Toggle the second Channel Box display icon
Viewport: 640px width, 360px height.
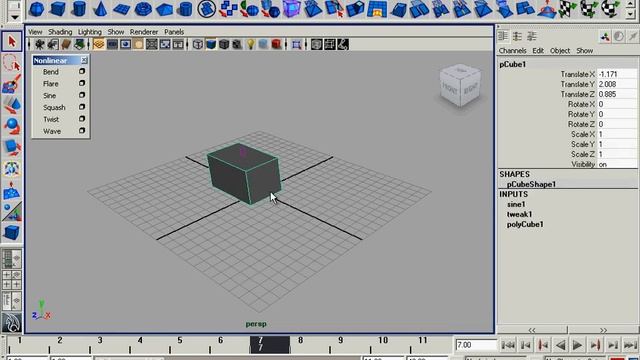517,36
